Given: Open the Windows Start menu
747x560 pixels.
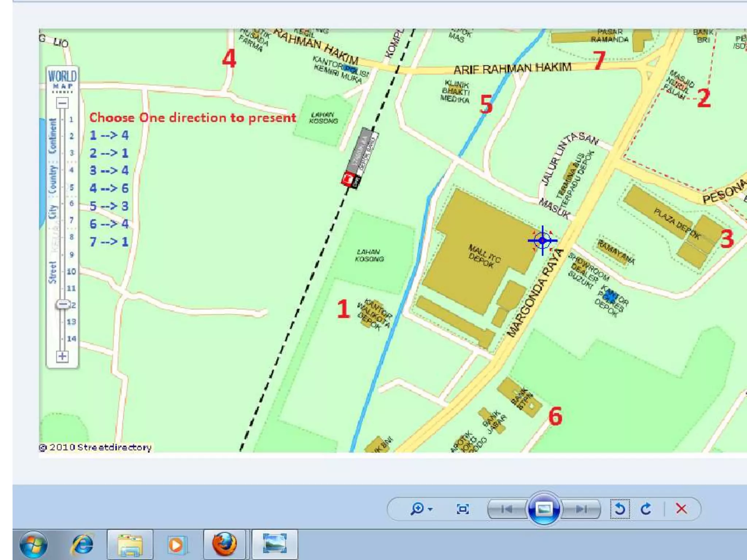Looking at the screenshot, I should [33, 545].
